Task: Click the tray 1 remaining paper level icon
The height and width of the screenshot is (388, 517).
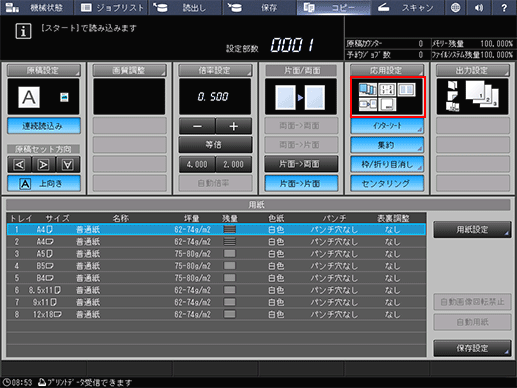Action: (x=230, y=229)
